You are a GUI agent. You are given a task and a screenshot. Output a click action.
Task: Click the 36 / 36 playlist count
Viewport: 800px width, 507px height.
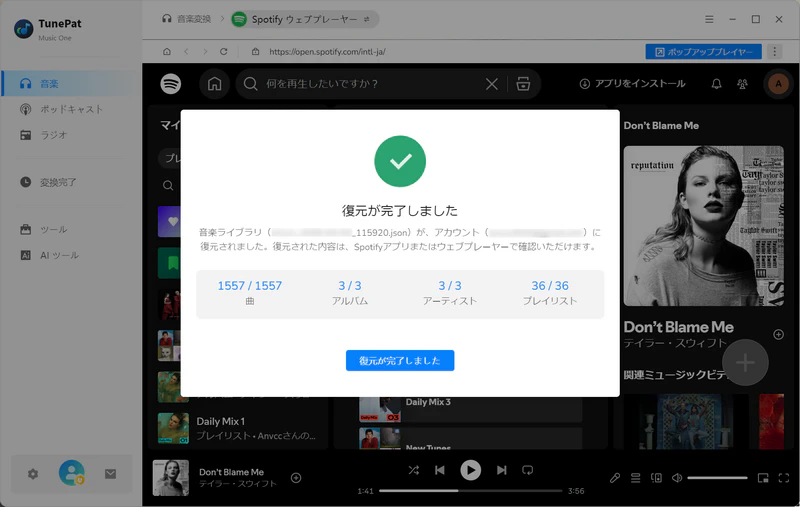(x=550, y=286)
